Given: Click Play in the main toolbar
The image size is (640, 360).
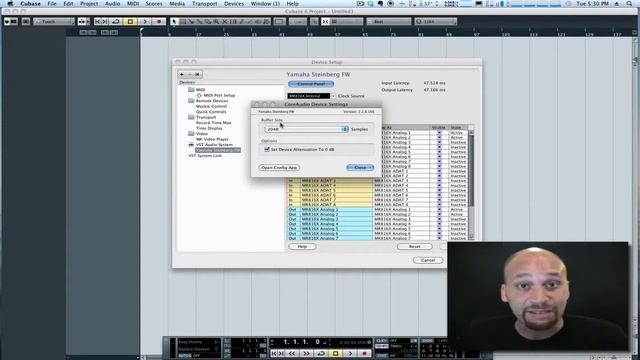Looking at the screenshot, I should click(x=145, y=21).
